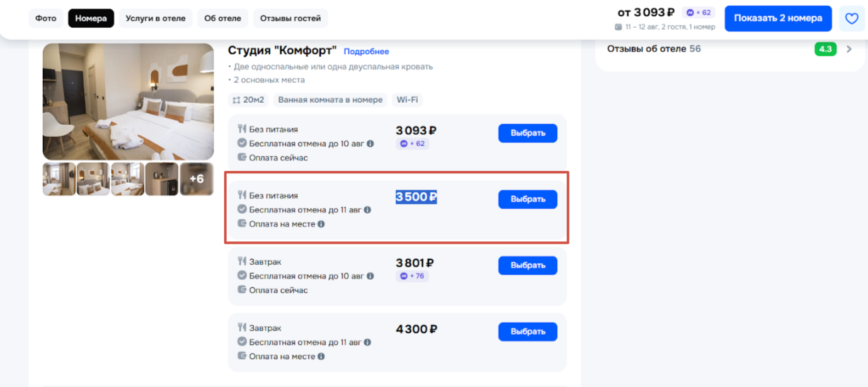Open the 'Отзывы гостей' tab
Image resolution: width=868 pixels, height=387 pixels.
[290, 18]
